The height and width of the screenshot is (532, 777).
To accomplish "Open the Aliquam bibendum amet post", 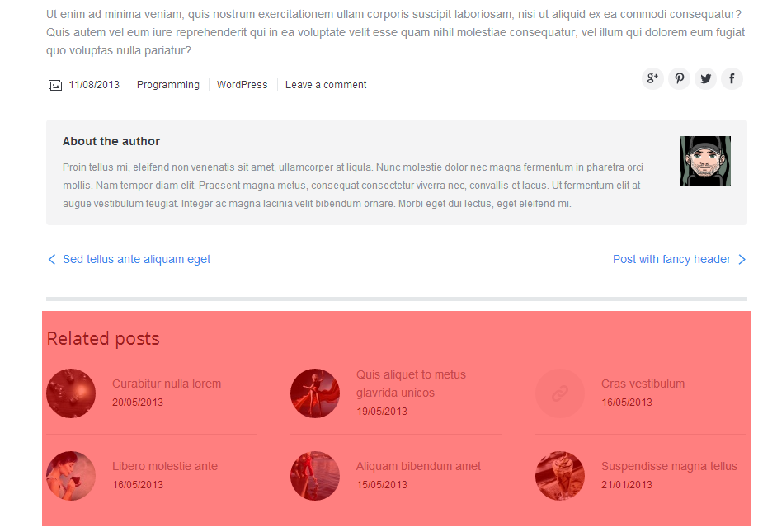I will tap(418, 466).
